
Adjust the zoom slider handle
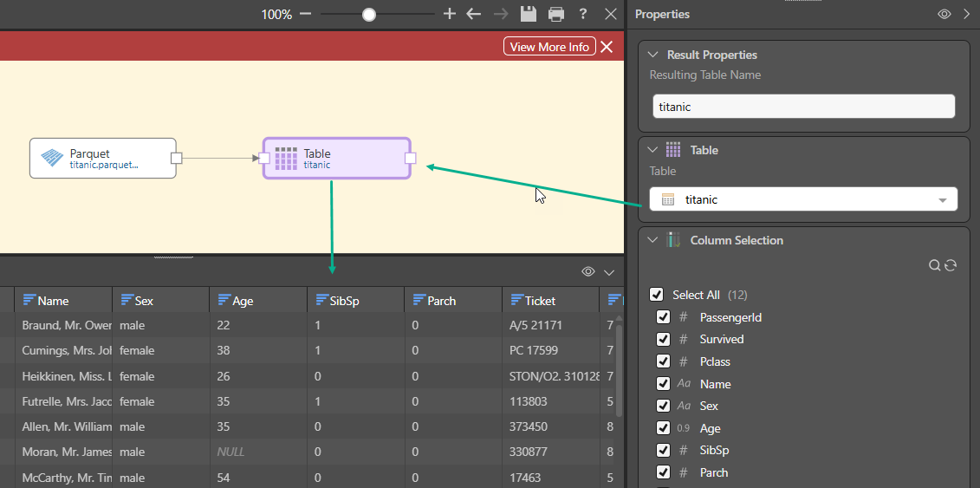coord(369,15)
